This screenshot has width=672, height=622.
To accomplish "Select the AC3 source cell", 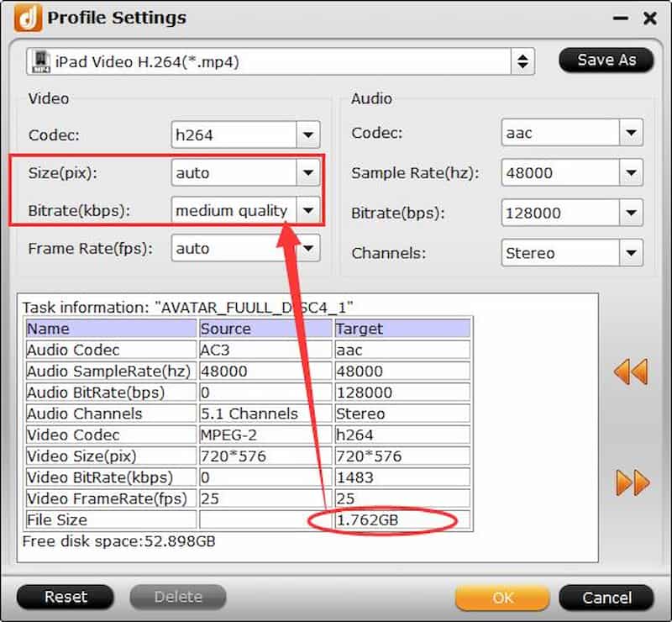I will pos(265,350).
